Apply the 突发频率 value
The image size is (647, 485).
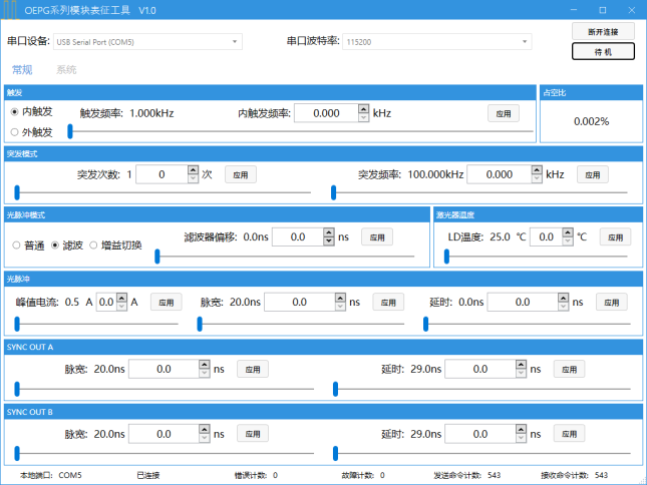pyautogui.click(x=593, y=175)
